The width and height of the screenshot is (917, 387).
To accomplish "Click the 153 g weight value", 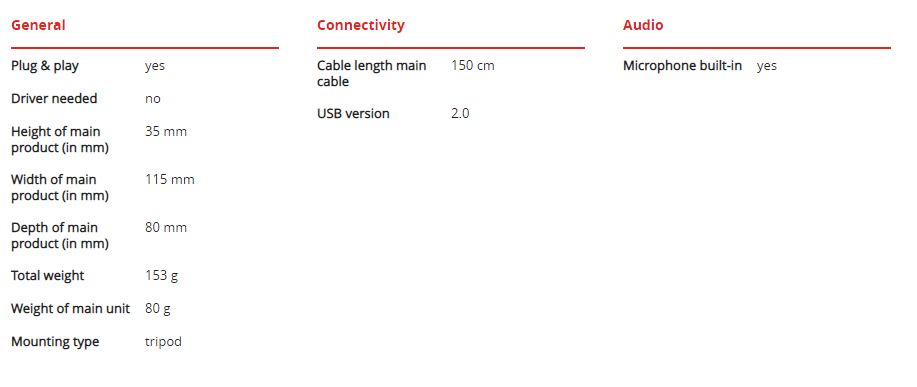I will [x=161, y=276].
